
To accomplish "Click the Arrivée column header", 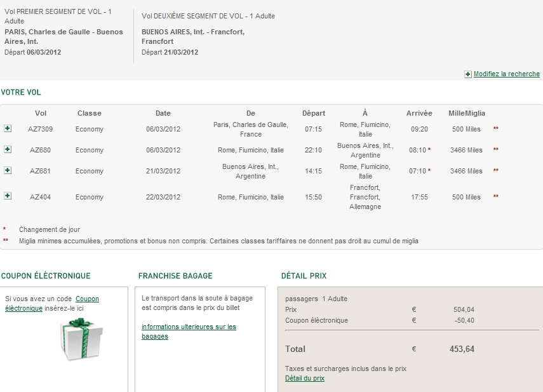I will point(419,113).
